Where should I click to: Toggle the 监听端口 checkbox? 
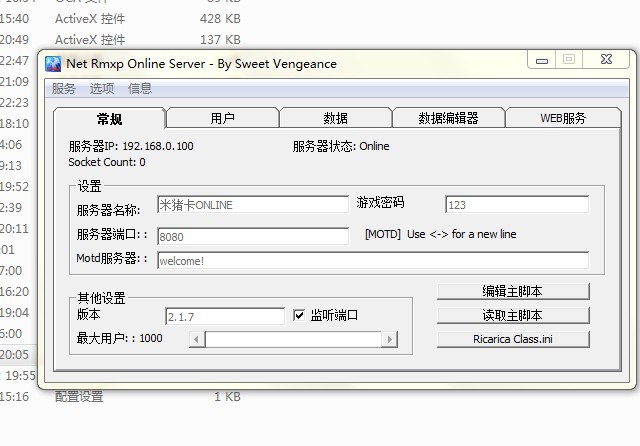pyautogui.click(x=299, y=315)
